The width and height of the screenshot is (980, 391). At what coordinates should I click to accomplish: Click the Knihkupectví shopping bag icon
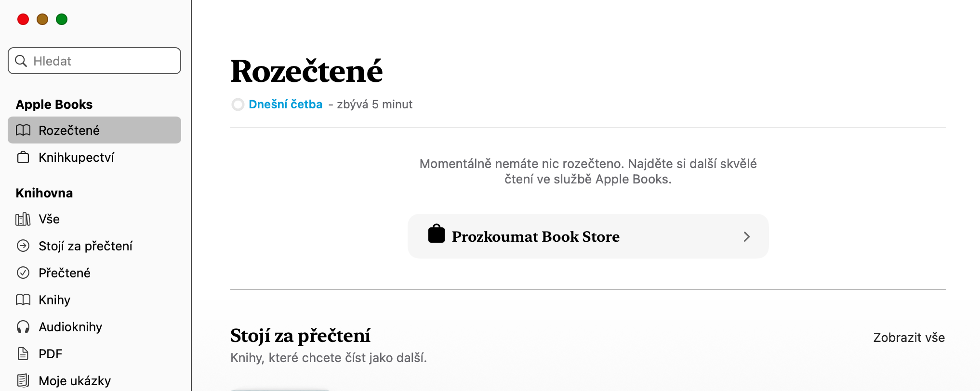tap(23, 157)
